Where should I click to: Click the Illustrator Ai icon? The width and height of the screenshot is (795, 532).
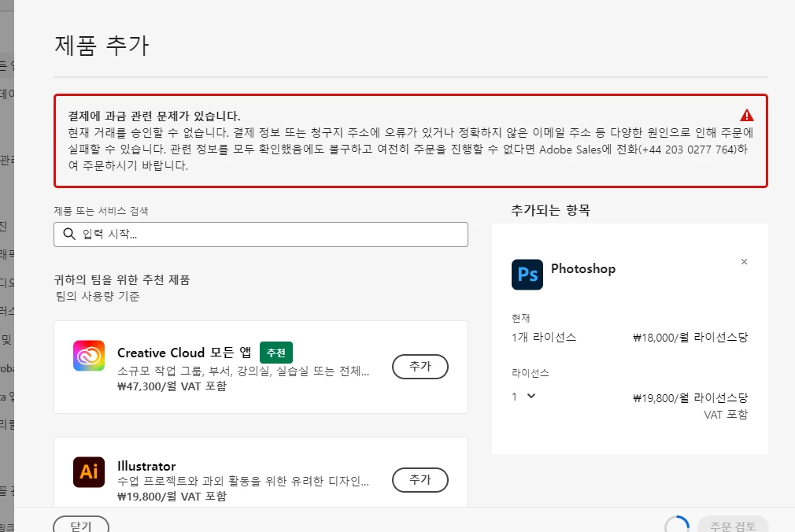(x=89, y=472)
